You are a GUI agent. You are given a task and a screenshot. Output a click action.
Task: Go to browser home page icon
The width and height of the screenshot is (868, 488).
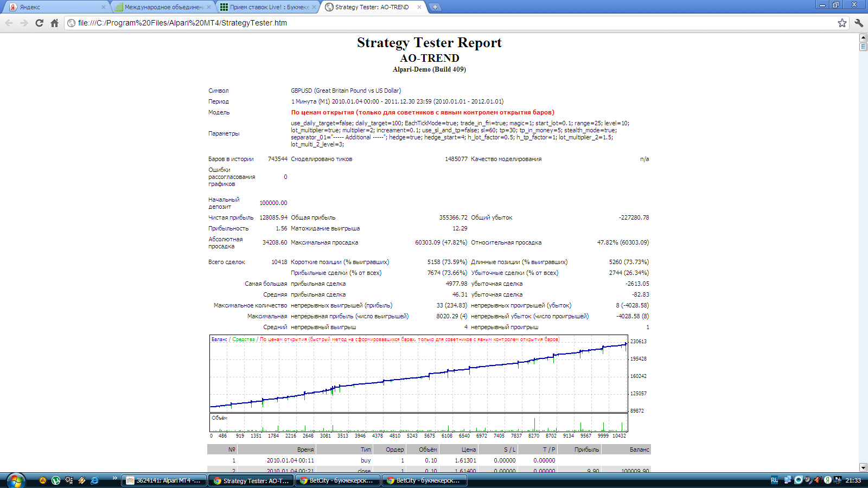[x=54, y=23]
